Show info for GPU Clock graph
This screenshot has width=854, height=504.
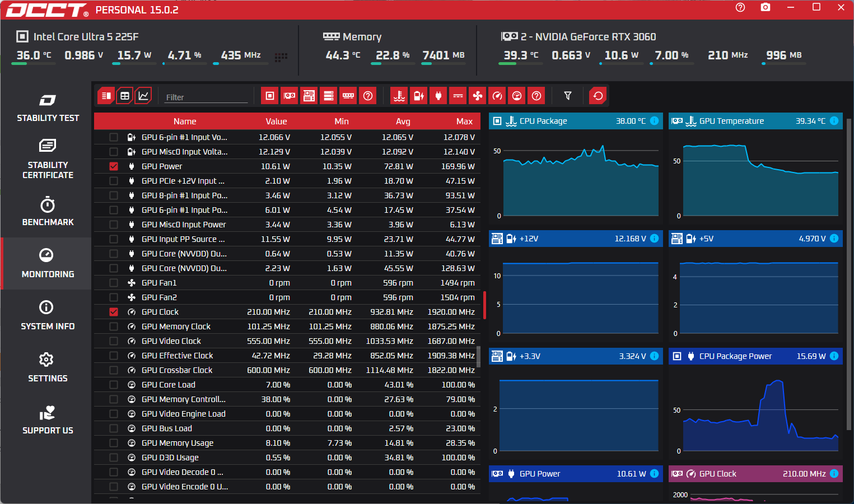click(x=834, y=474)
